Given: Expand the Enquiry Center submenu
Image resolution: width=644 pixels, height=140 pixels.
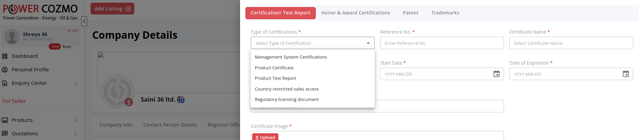Looking at the screenshot, I should click(x=75, y=83).
